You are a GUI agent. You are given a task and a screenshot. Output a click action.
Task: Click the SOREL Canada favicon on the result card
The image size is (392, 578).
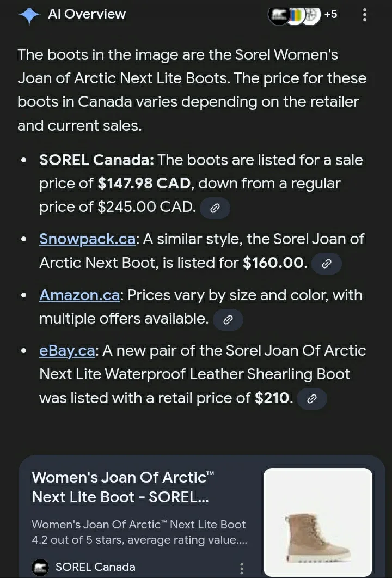pyautogui.click(x=40, y=567)
